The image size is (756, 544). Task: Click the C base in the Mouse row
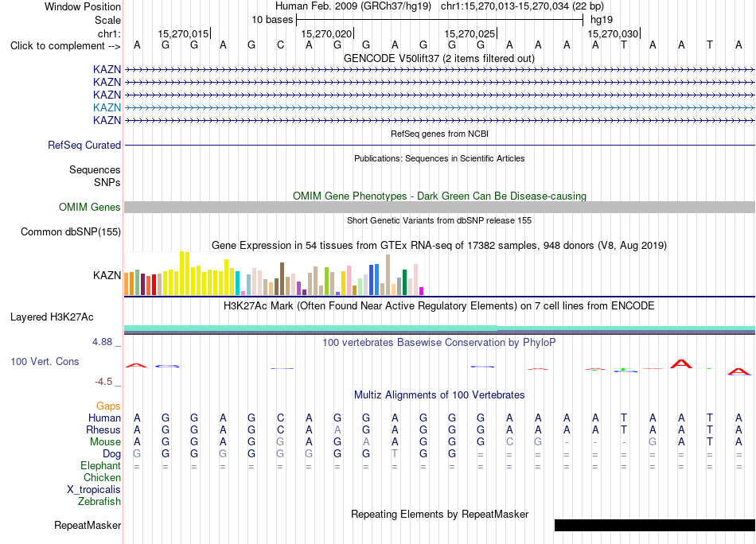tap(509, 442)
